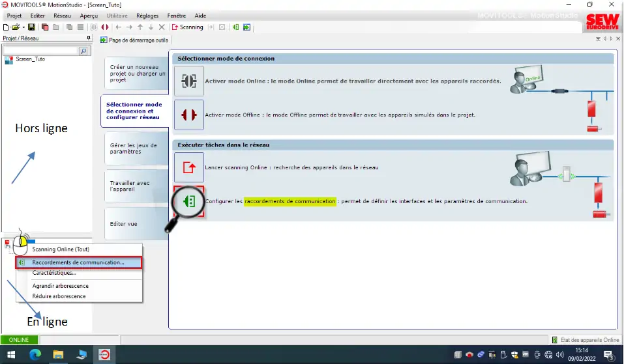Select 'Gérer les jeux de paramètres'
The image size is (624, 364).
(x=136, y=148)
